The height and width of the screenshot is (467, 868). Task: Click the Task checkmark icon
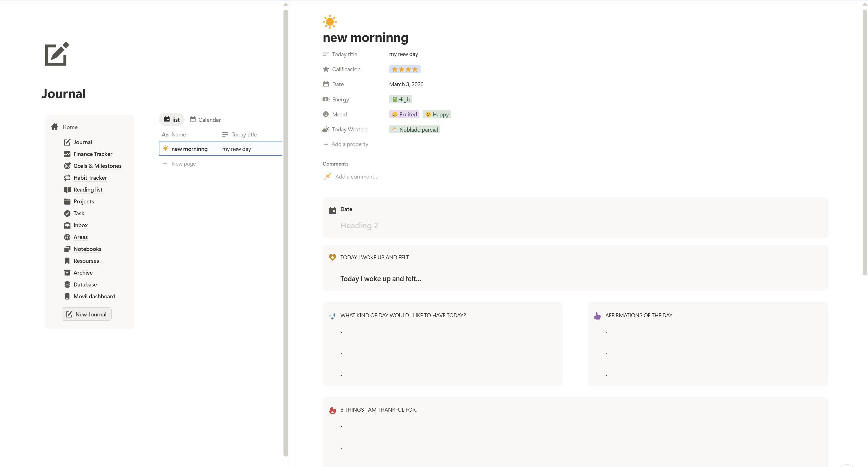67,213
